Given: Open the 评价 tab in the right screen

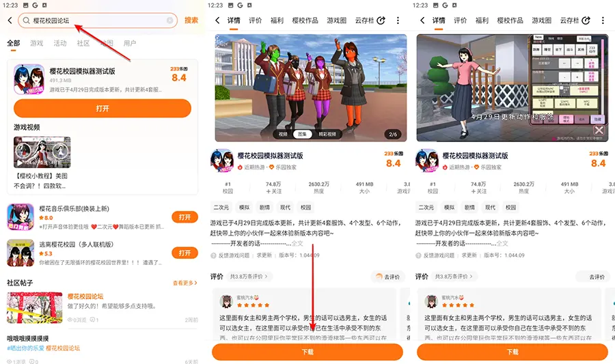Looking at the screenshot, I should tap(461, 20).
